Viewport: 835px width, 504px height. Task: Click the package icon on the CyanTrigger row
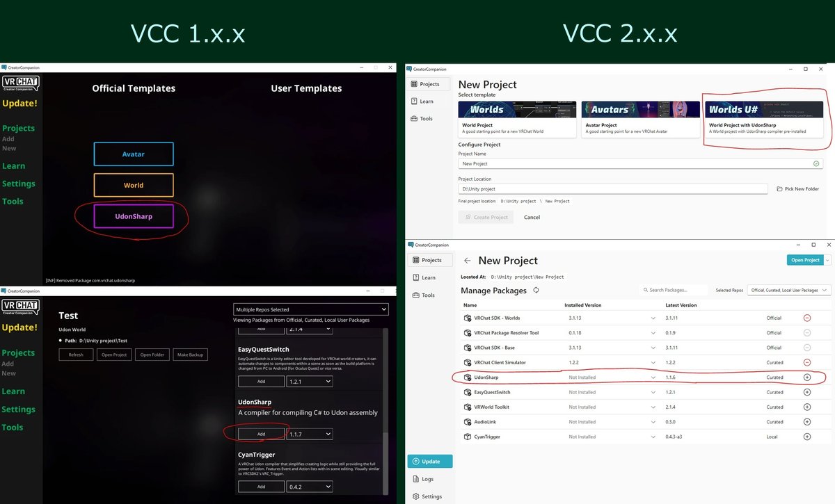(468, 437)
